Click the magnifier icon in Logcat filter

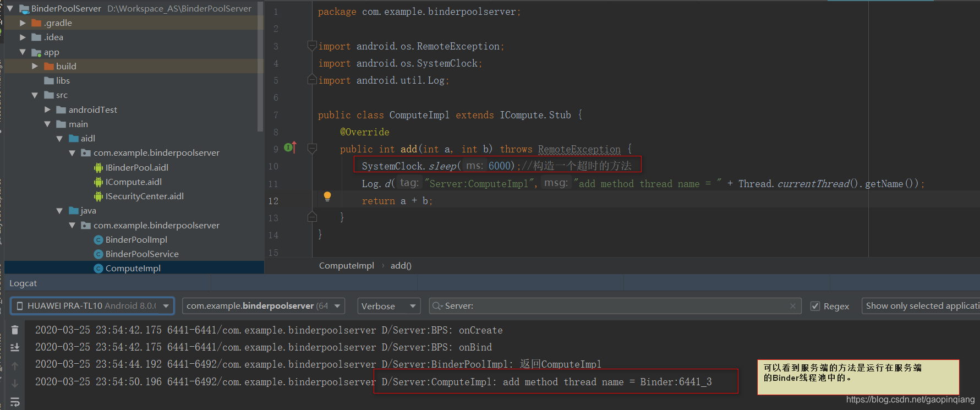coord(437,306)
